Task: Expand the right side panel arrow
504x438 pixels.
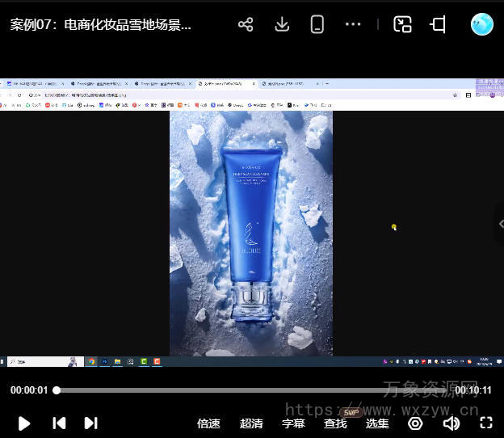Action: pyautogui.click(x=500, y=224)
